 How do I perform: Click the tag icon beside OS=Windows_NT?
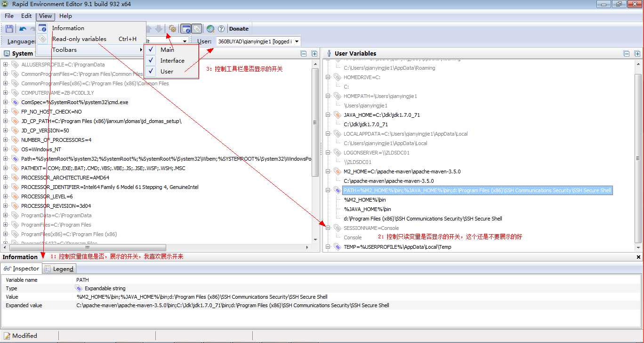click(x=15, y=149)
